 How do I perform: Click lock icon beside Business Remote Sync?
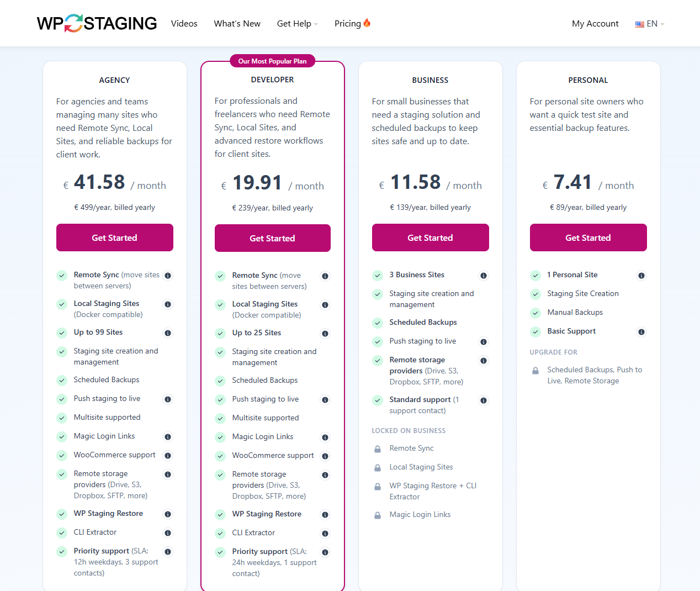[x=378, y=449]
